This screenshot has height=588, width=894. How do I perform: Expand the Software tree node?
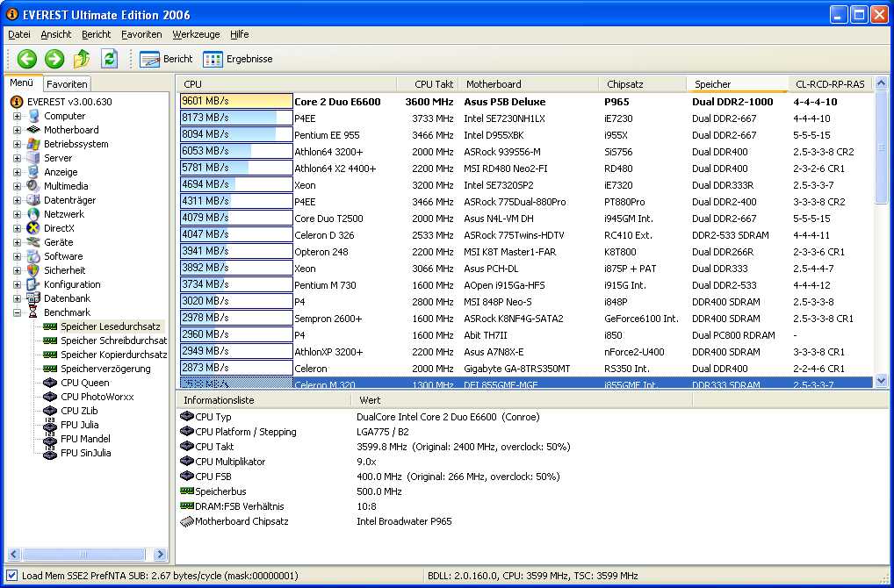(x=17, y=256)
